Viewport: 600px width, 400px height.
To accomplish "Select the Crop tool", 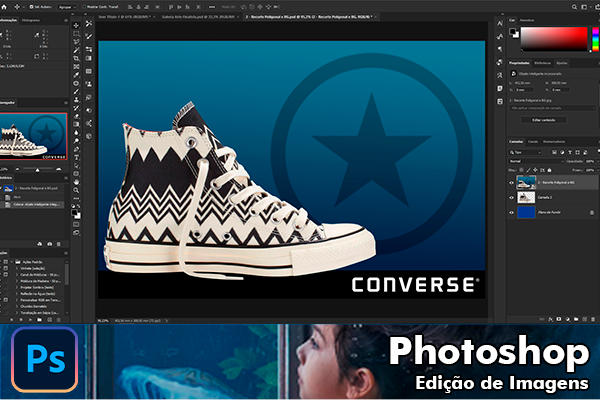I will click(x=76, y=58).
